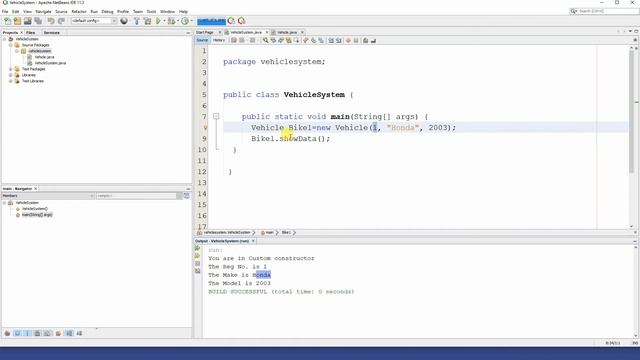Click the Shift Line Right icon
This screenshot has height=360, width=640.
pos(339,40)
